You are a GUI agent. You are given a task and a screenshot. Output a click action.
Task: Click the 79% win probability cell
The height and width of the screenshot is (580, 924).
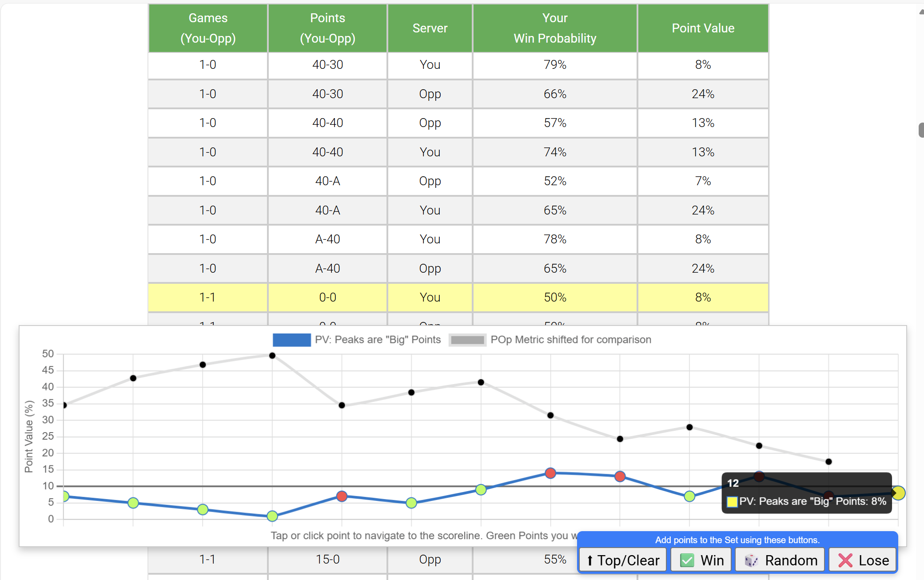click(x=555, y=65)
